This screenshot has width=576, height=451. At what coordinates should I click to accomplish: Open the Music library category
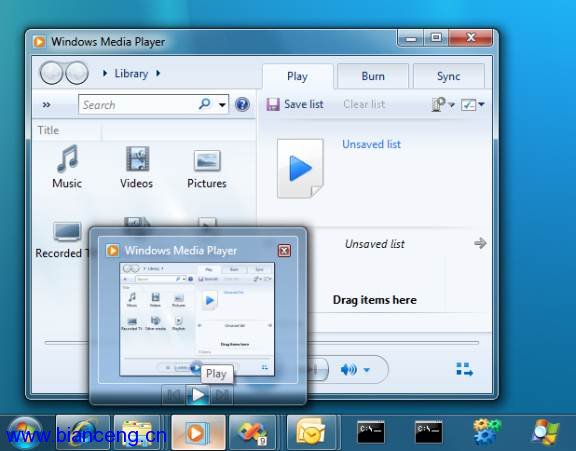(67, 167)
